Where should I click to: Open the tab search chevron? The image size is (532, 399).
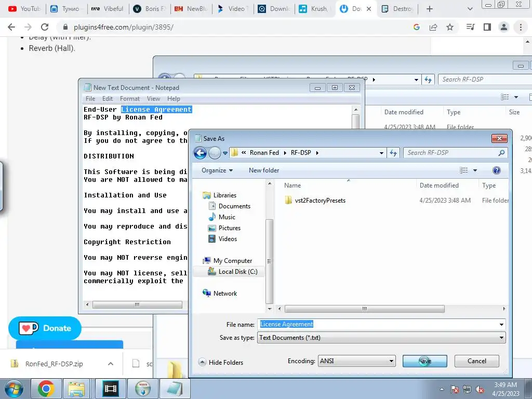pyautogui.click(x=470, y=9)
